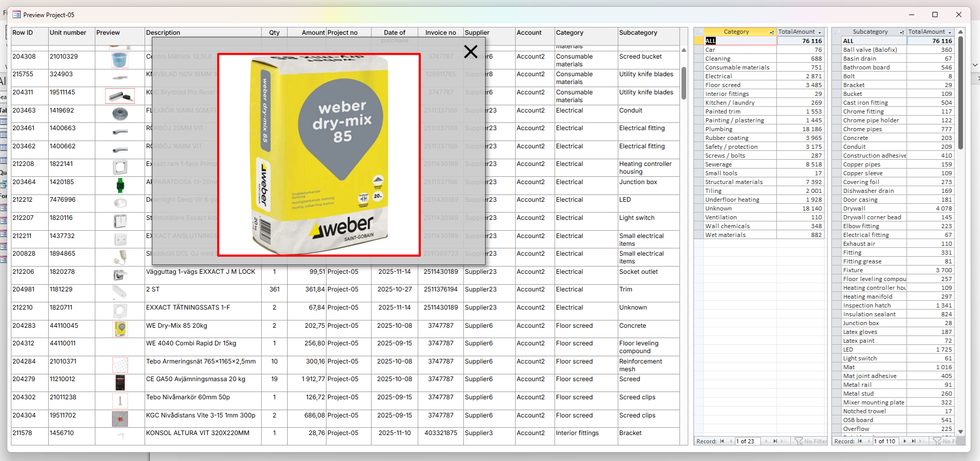Open thumbnail of Screed bucket row 204308

120,60
